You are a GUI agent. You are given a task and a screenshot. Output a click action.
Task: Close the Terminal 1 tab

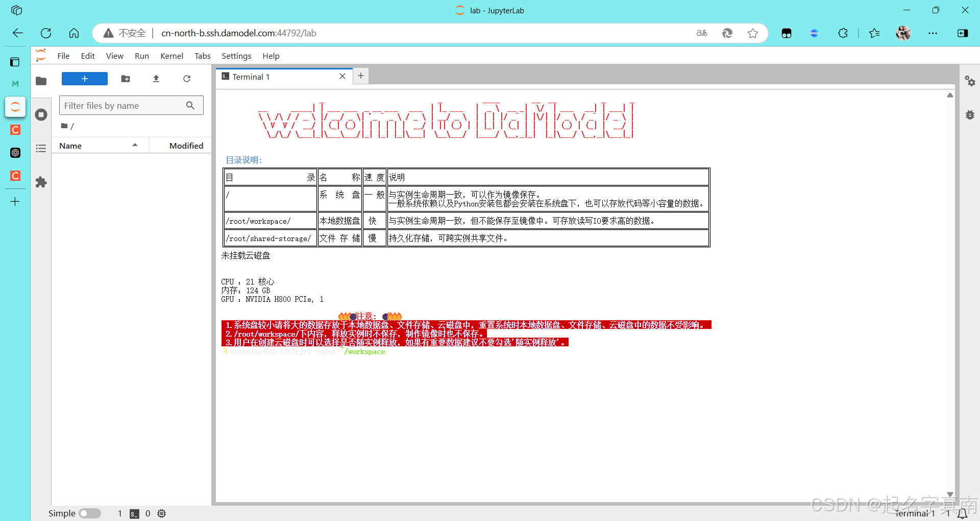tap(342, 76)
